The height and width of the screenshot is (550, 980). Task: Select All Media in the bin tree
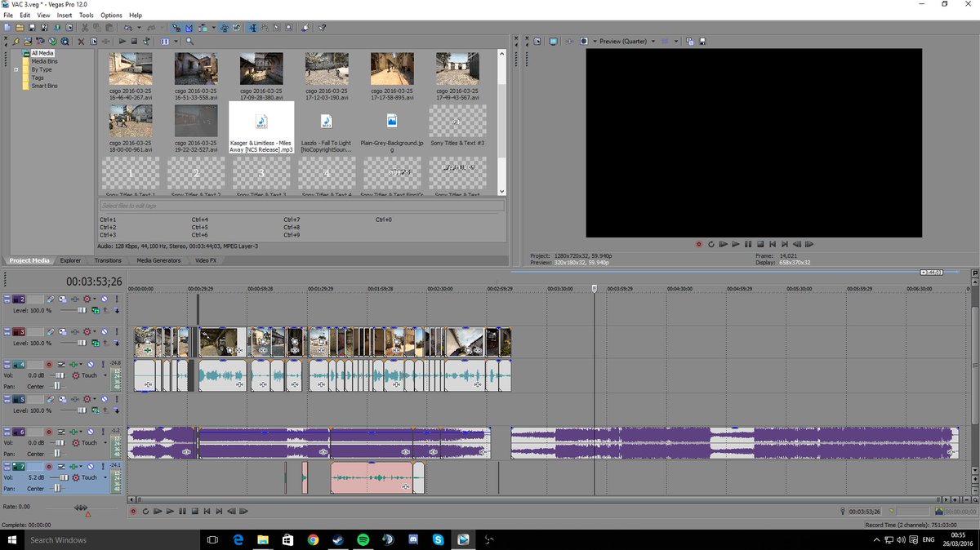[x=42, y=53]
